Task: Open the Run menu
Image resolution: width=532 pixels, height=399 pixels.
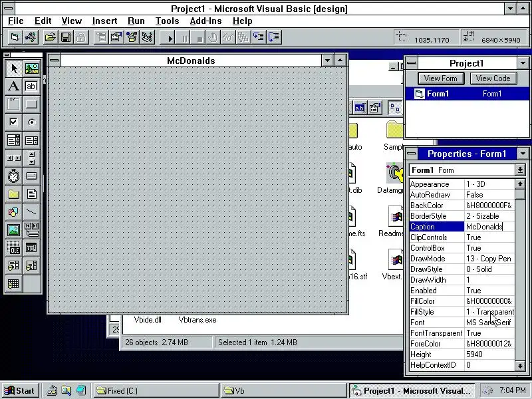Action: pyautogui.click(x=136, y=21)
